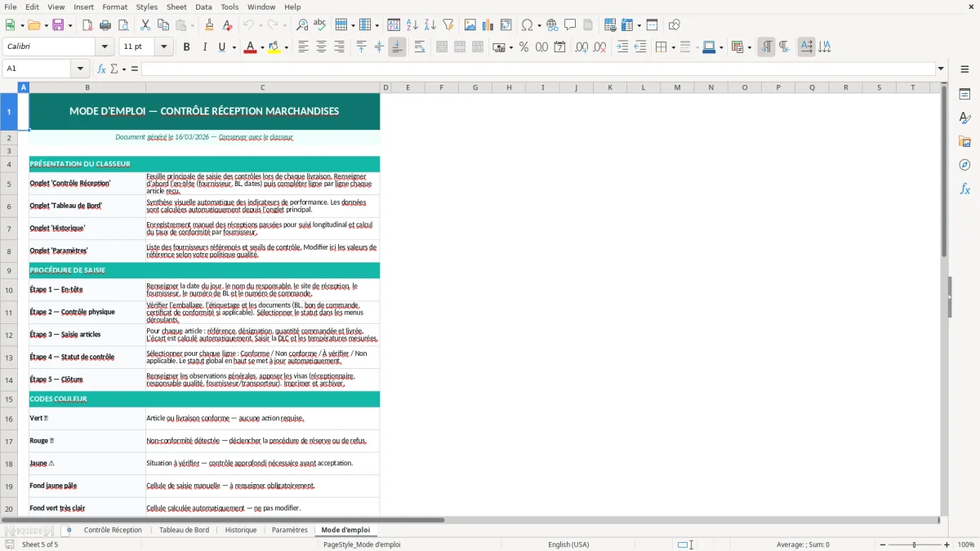Open Font Name dropdown arrow
Viewport: 980px width, 551px height.
(105, 47)
